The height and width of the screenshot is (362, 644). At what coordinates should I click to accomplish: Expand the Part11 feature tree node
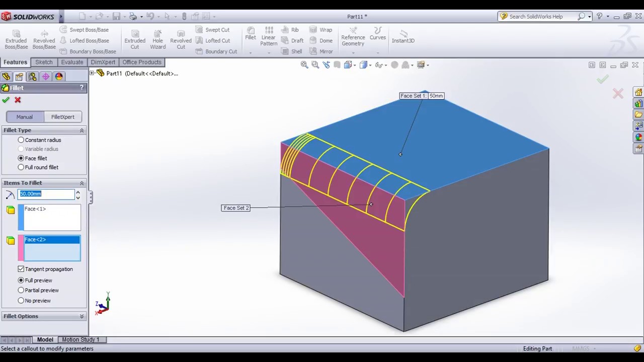tap(92, 73)
